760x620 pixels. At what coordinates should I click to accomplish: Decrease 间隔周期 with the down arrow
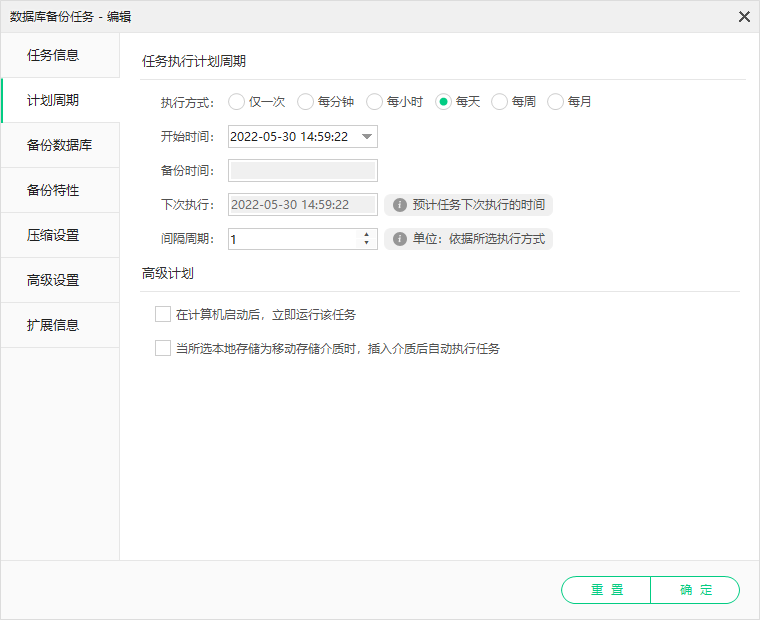(x=366, y=242)
